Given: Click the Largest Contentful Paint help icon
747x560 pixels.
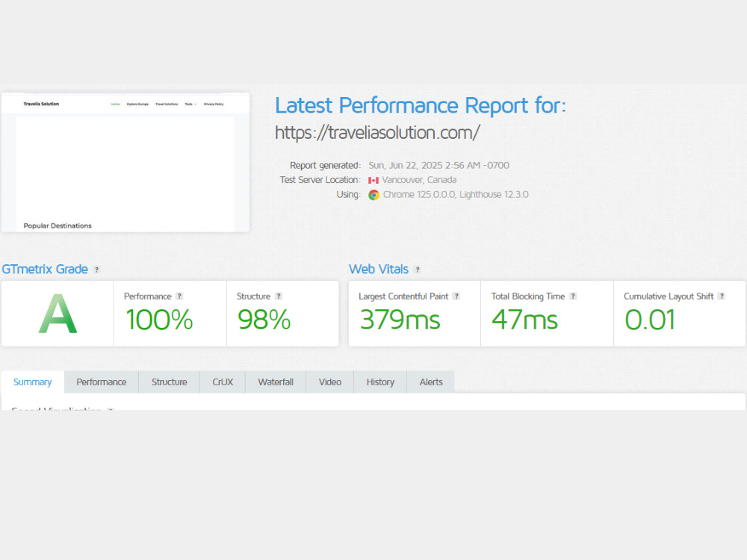Looking at the screenshot, I should click(x=456, y=296).
